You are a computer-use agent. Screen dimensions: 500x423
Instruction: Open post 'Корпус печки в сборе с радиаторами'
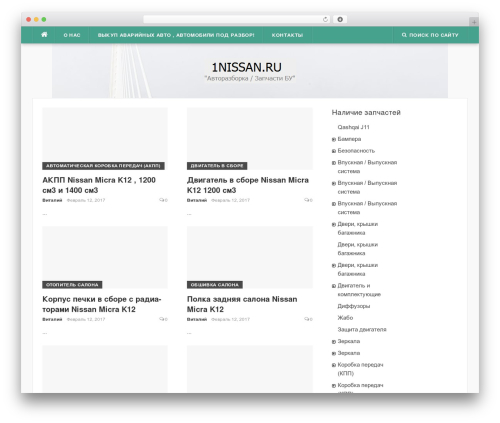(102, 304)
